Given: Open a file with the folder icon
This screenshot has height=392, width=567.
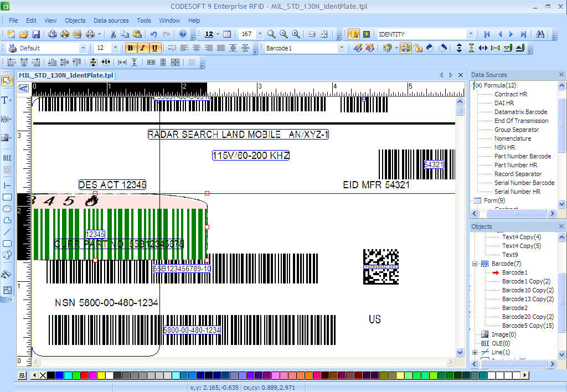Looking at the screenshot, I should tap(23, 34).
